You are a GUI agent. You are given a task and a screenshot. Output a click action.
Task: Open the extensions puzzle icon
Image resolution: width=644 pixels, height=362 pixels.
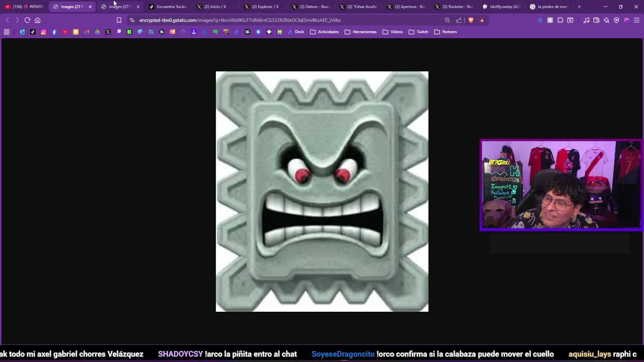pyautogui.click(x=560, y=20)
